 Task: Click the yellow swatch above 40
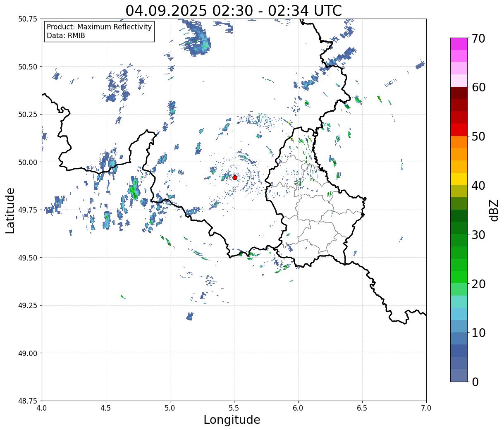tap(459, 179)
